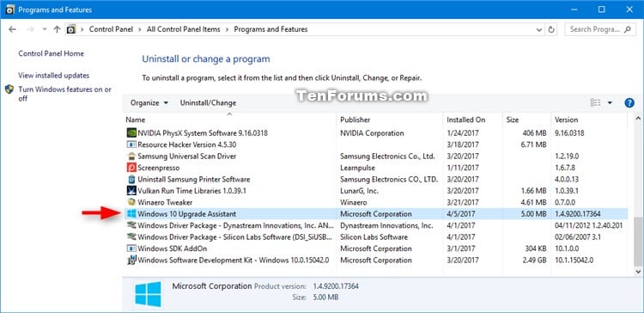644x313 pixels.
Task: Select the Screenpresso row name
Action: tap(159, 168)
